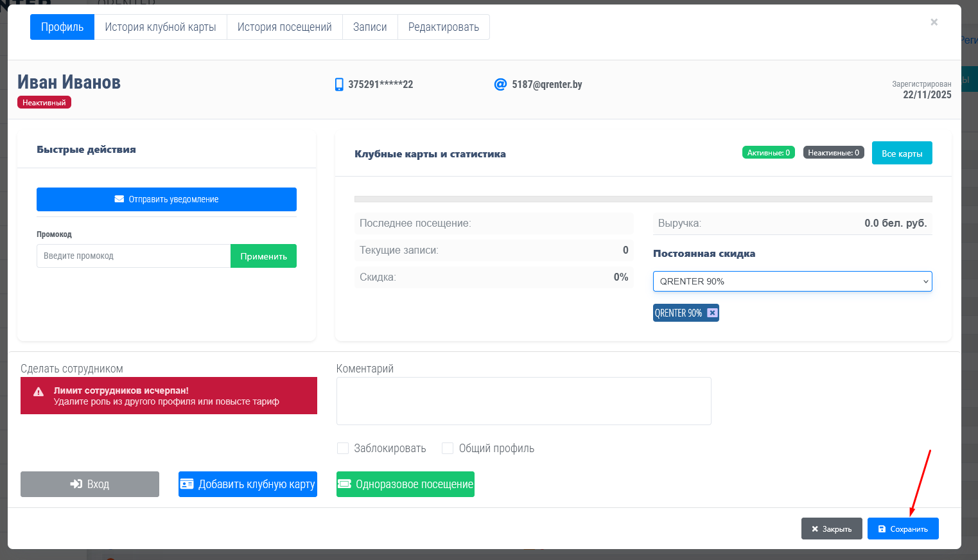Send notification via envelope button

[166, 199]
